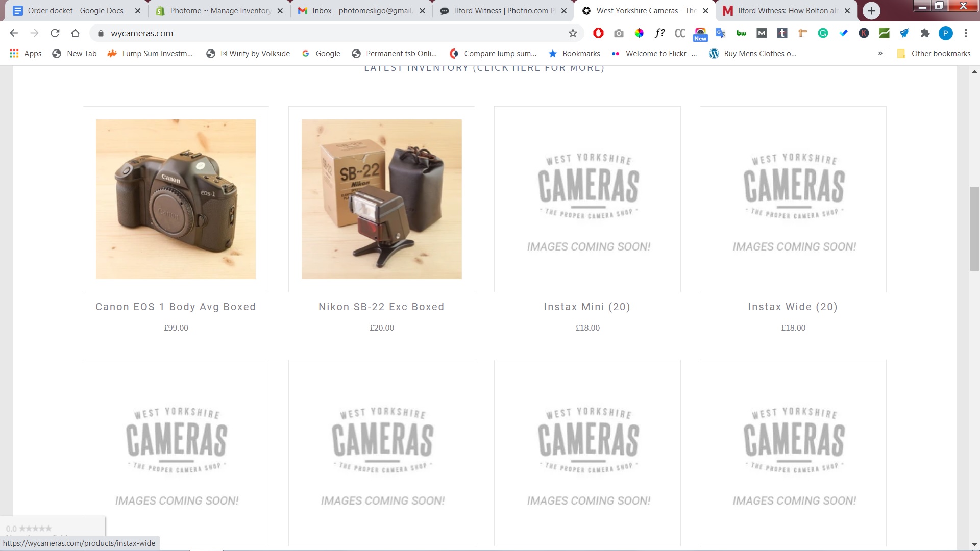The height and width of the screenshot is (551, 980).
Task: Open the red Opera-style extension icon
Action: [598, 33]
